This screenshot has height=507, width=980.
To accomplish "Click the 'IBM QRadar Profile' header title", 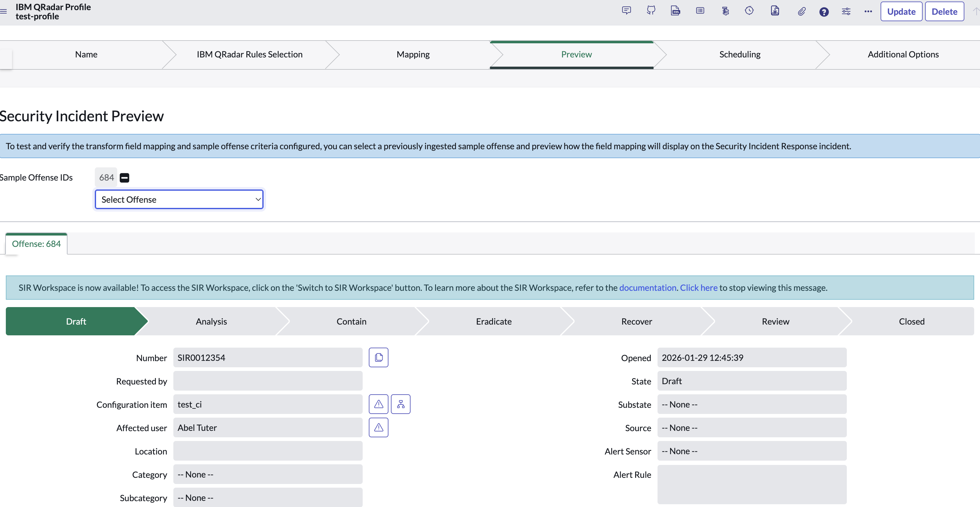I will 53,7.
